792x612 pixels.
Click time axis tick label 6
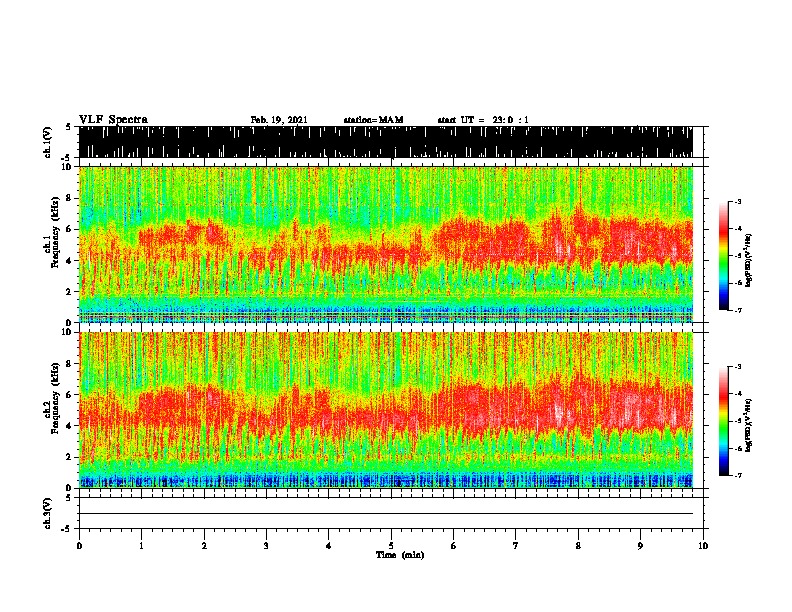[x=454, y=545]
